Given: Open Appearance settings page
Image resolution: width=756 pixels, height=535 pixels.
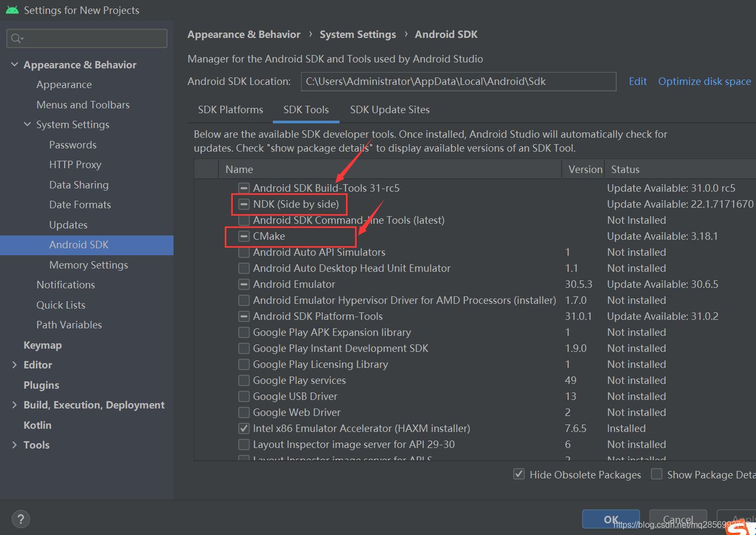Looking at the screenshot, I should 64,84.
